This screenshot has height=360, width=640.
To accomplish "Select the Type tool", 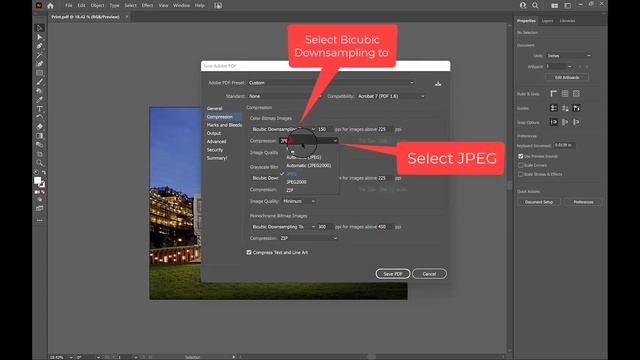I will pyautogui.click(x=40, y=109).
